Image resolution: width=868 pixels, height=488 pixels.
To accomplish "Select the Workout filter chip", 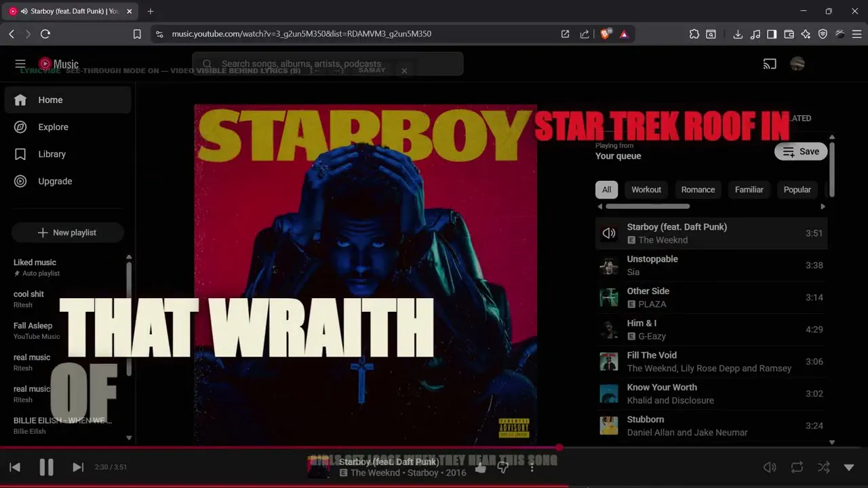I will point(646,190).
